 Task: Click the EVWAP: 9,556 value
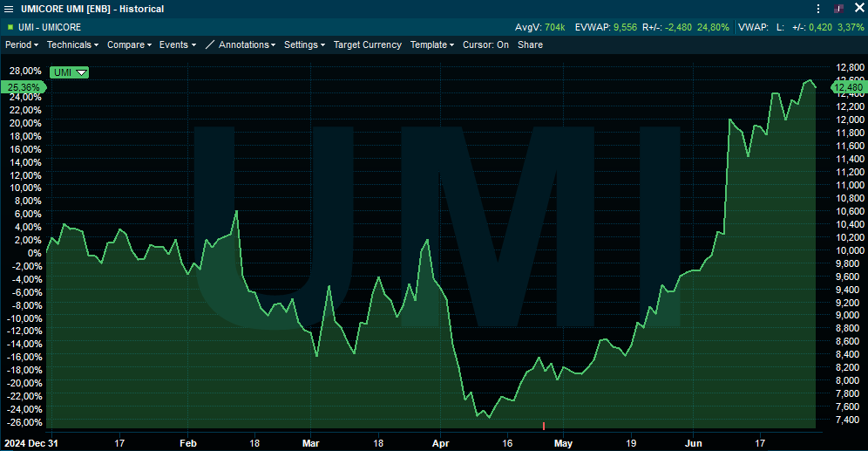pyautogui.click(x=606, y=27)
